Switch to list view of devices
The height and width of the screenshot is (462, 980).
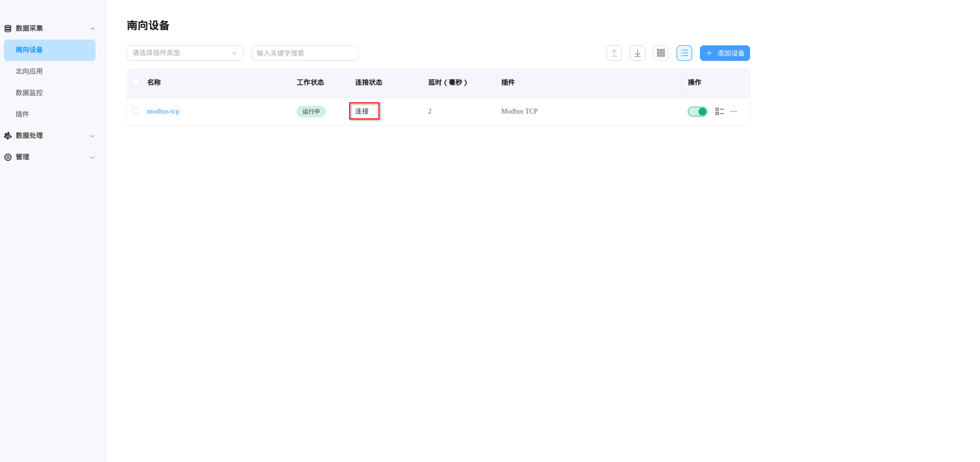684,53
